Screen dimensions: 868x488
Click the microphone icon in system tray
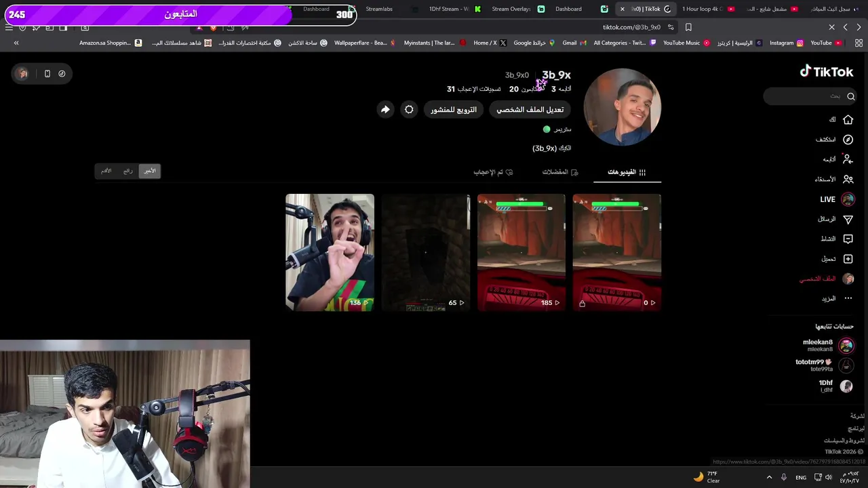click(784, 477)
